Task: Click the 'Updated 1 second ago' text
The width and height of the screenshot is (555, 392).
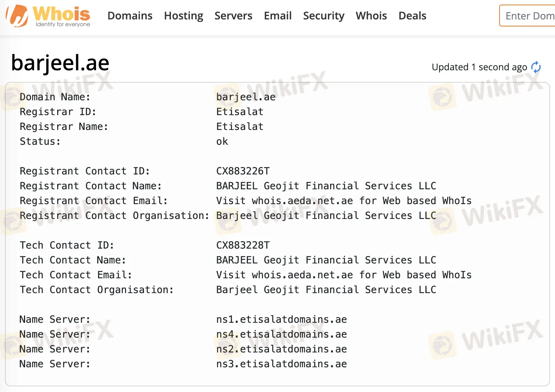Action: [479, 67]
